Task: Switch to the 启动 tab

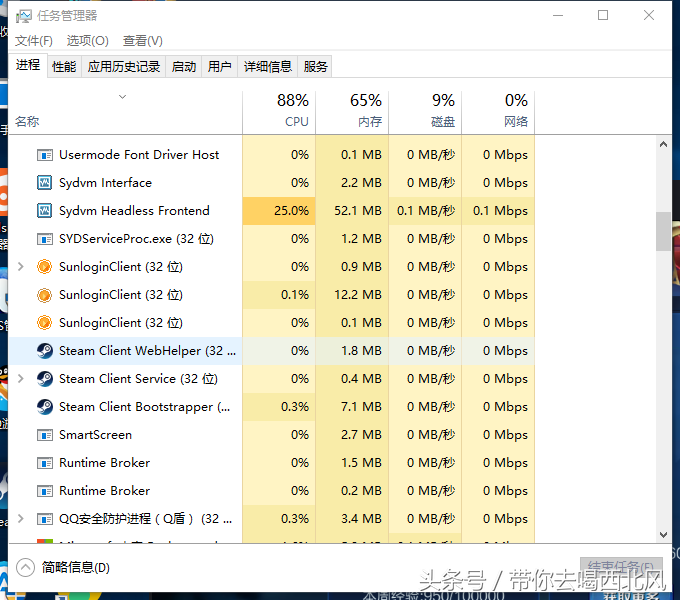Action: pos(184,67)
